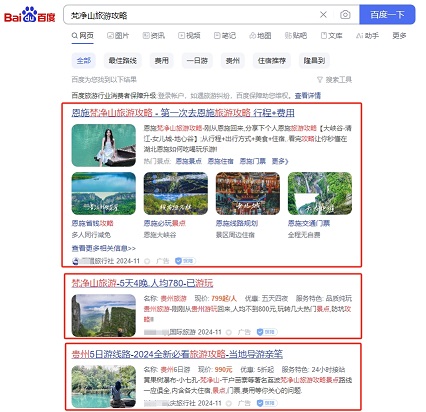Click the lake thumbnail of 贵州5日游 result
The width and height of the screenshot is (426, 412).
coord(104,387)
